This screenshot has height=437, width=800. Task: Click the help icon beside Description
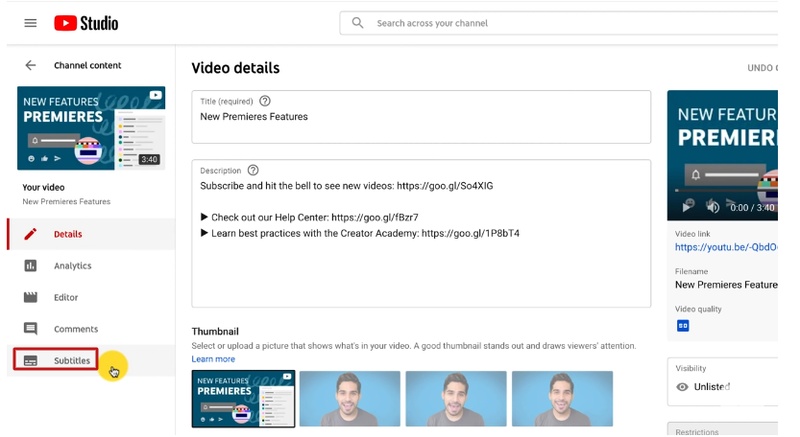(253, 170)
